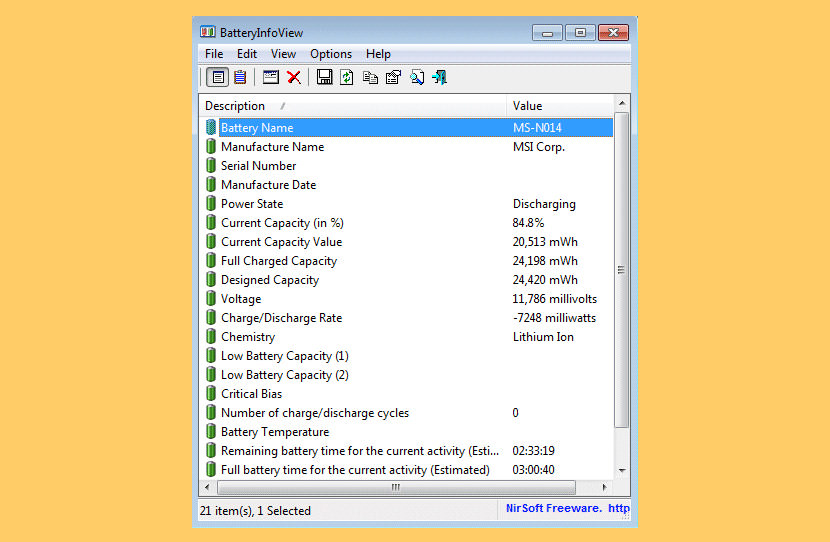
Task: Select the Chemistry row
Action: coord(407,337)
